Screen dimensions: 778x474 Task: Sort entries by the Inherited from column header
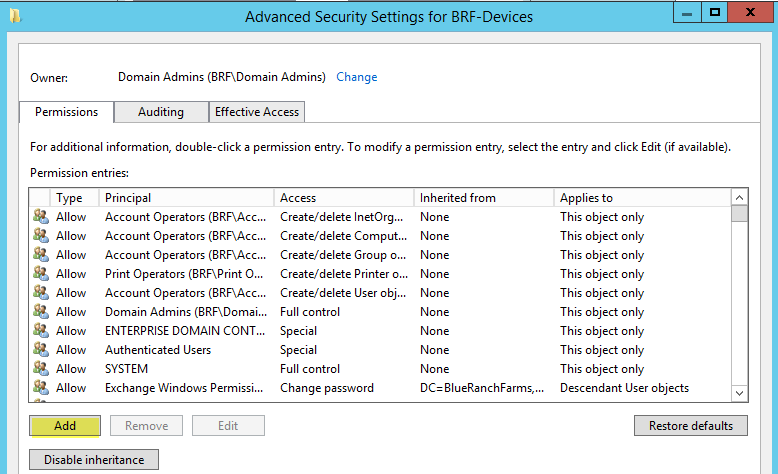click(484, 198)
